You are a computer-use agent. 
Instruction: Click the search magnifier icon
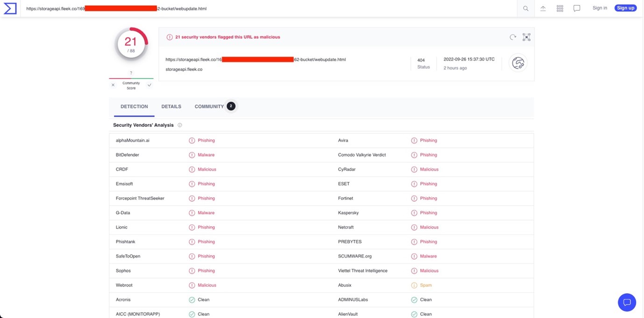[x=525, y=8]
